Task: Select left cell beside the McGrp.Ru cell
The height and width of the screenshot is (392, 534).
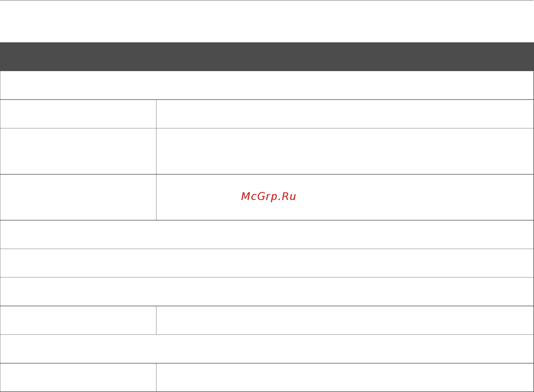Action: pyautogui.click(x=78, y=197)
